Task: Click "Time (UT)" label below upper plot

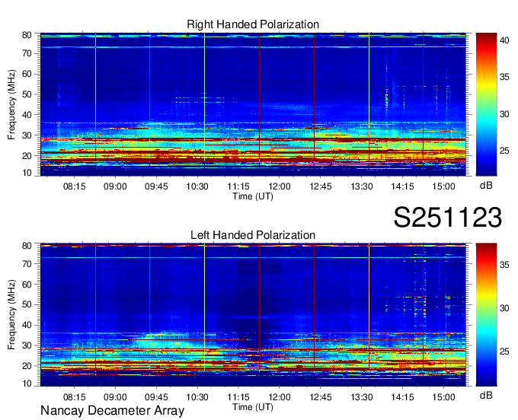Action: coord(253,196)
